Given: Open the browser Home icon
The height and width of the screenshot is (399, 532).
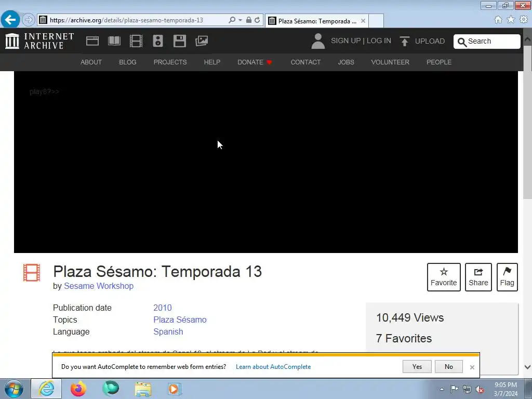Looking at the screenshot, I should click(x=498, y=20).
